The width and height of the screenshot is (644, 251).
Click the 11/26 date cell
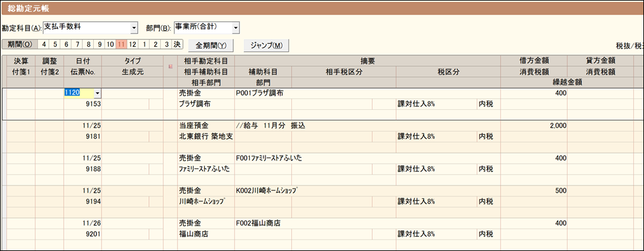click(x=82, y=223)
